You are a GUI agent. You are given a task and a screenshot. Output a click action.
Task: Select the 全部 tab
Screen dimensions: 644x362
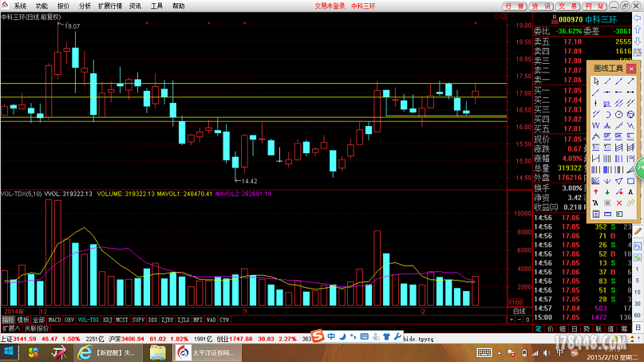coord(38,320)
